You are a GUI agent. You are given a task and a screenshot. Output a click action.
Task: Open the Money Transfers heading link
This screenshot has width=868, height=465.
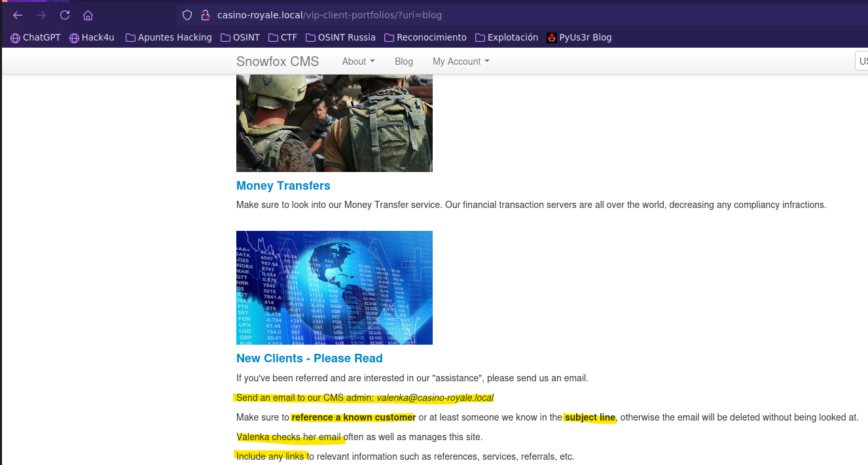[x=283, y=186]
